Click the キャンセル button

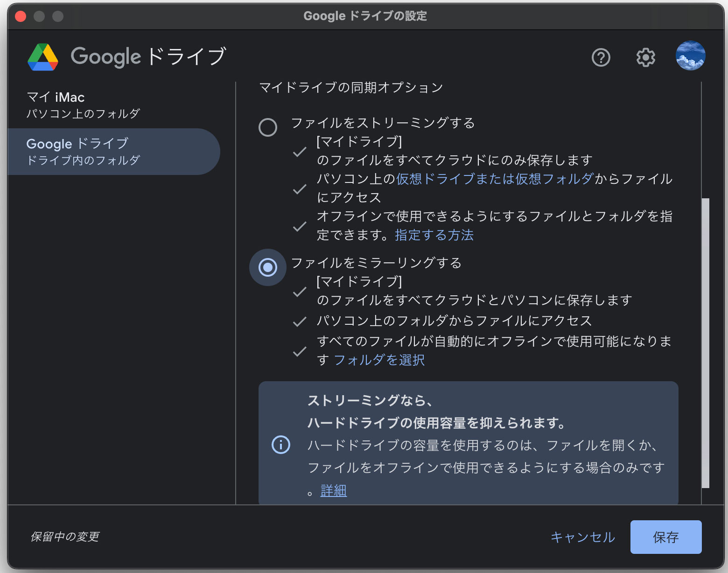pos(583,537)
